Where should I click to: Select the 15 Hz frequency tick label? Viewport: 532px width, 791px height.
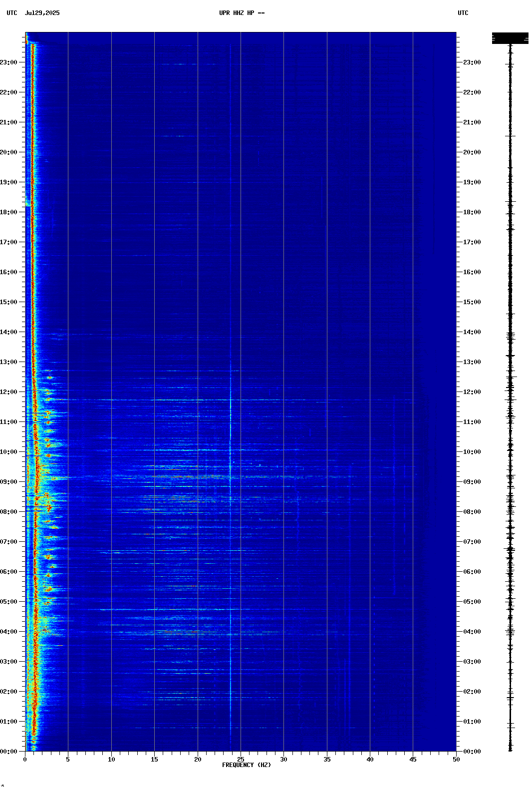(154, 760)
